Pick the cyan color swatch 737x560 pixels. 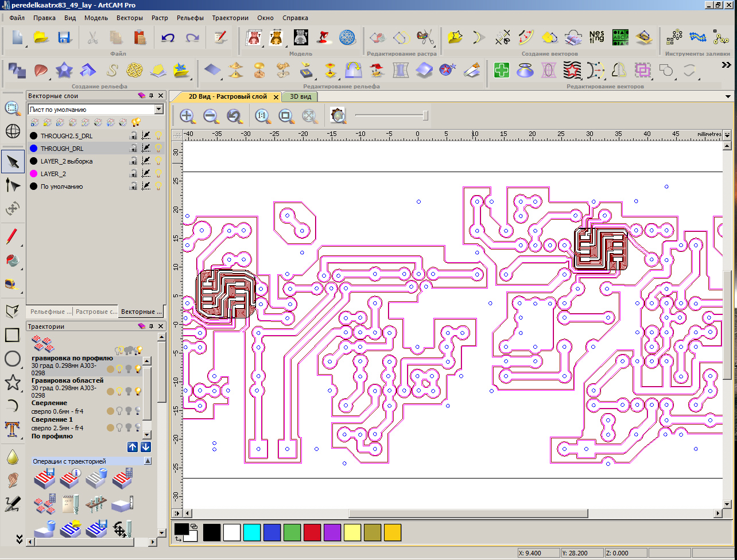(x=252, y=532)
